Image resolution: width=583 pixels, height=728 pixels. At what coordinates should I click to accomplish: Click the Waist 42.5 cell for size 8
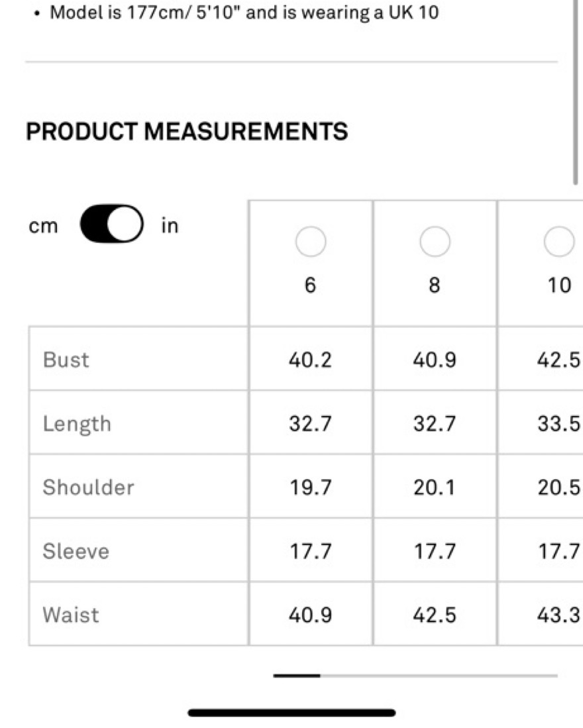435,615
